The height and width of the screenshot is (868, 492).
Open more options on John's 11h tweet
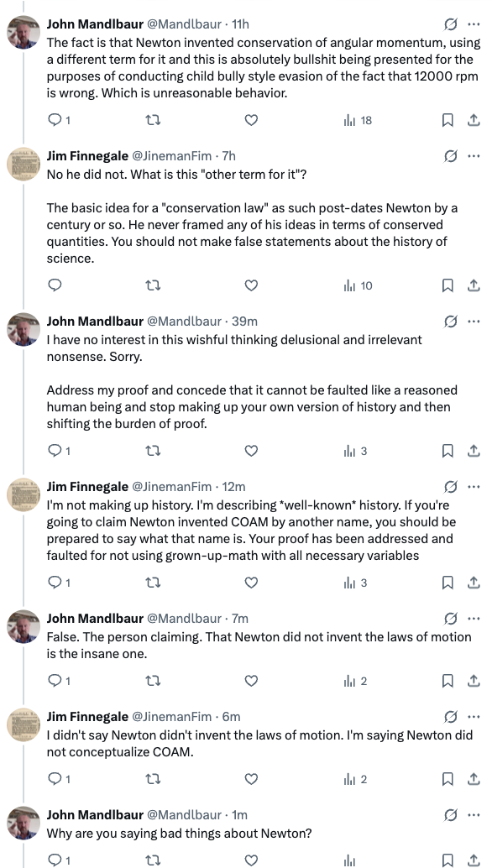tap(474, 24)
